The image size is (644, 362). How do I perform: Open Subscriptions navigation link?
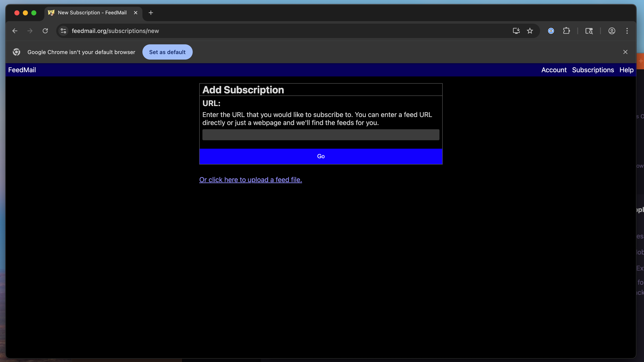tap(593, 70)
